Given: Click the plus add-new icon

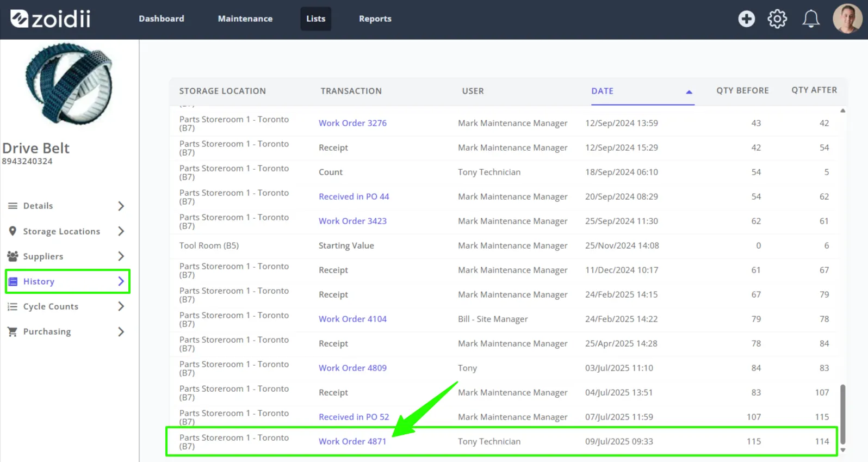Looking at the screenshot, I should pyautogui.click(x=746, y=19).
